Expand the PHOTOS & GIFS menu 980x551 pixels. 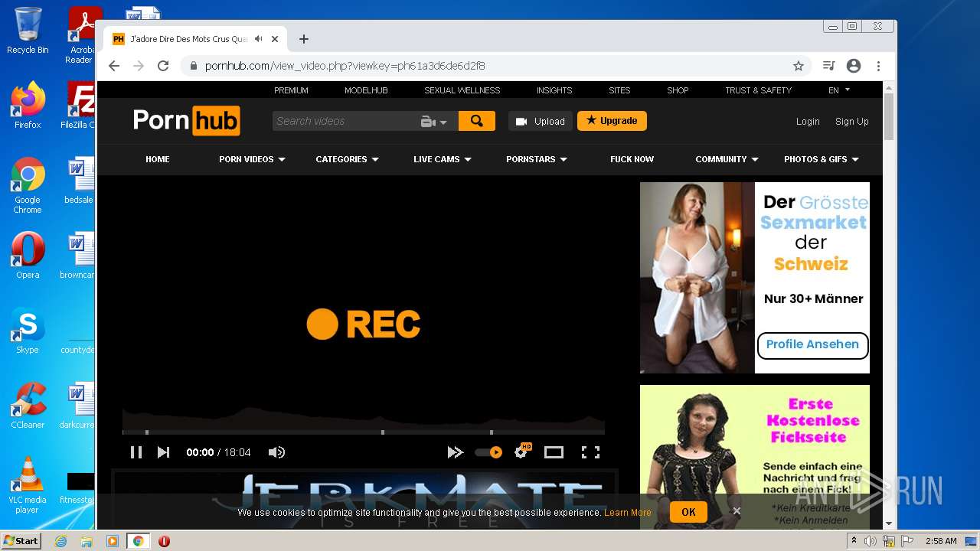(x=822, y=159)
